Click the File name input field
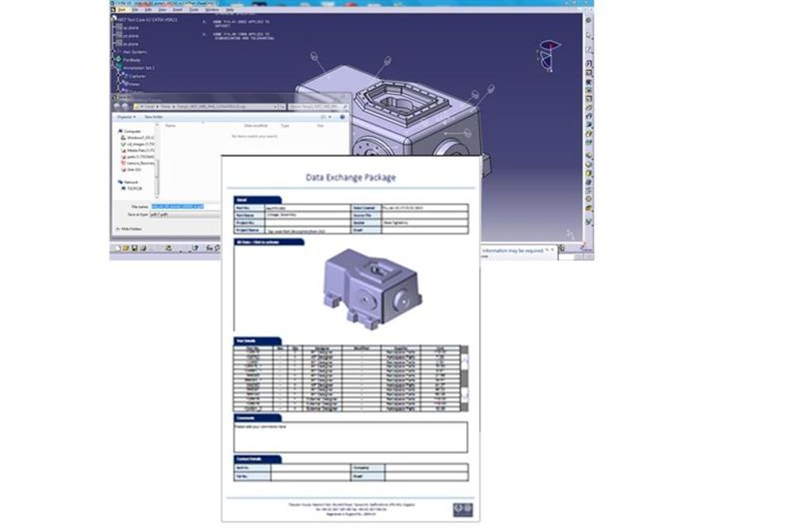The height and width of the screenshot is (532, 798). click(186, 207)
